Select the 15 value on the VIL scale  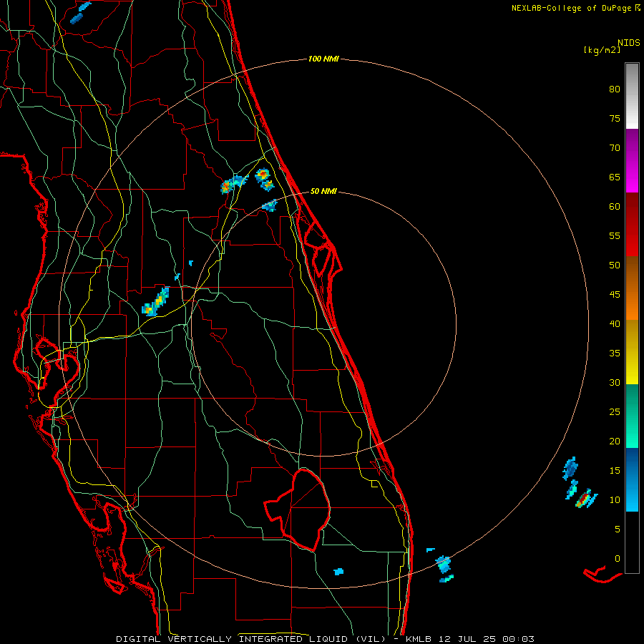[615, 470]
